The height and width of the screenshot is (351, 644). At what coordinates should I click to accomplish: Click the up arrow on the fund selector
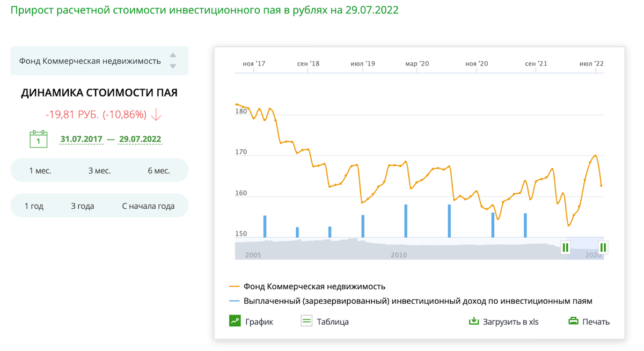coord(173,56)
